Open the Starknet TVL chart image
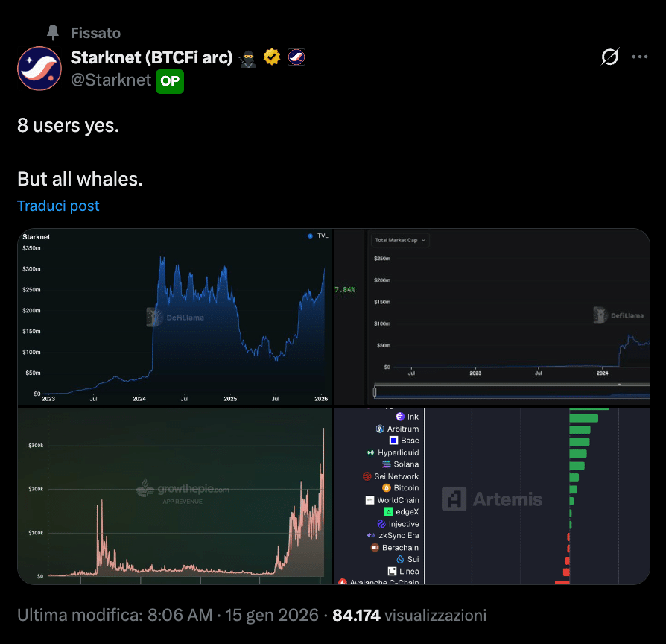666x644 pixels. (x=175, y=318)
